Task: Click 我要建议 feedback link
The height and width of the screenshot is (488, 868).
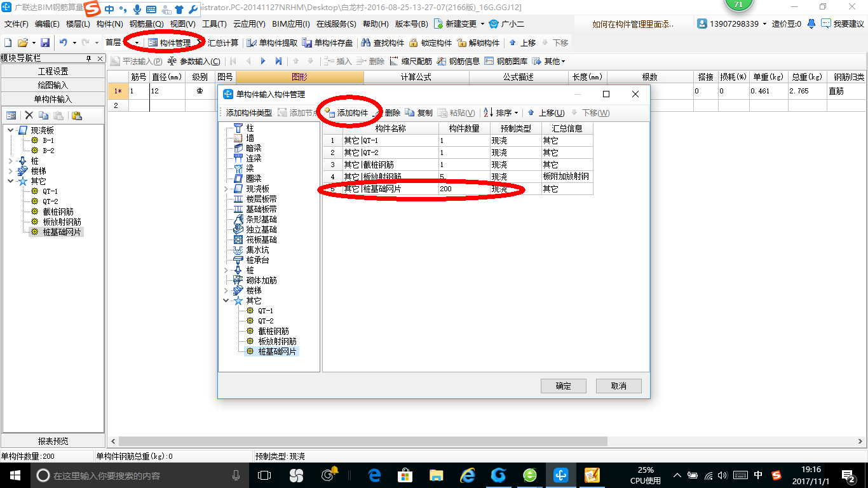Action: [842, 24]
